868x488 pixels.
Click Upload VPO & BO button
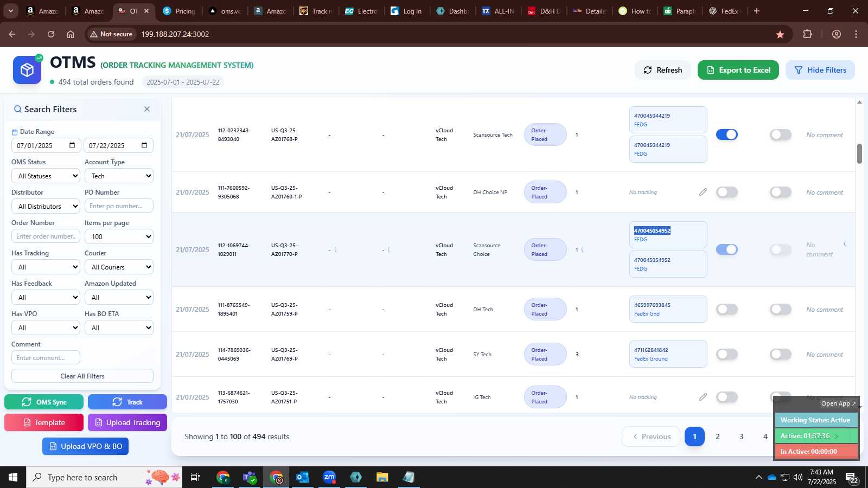[x=85, y=446]
